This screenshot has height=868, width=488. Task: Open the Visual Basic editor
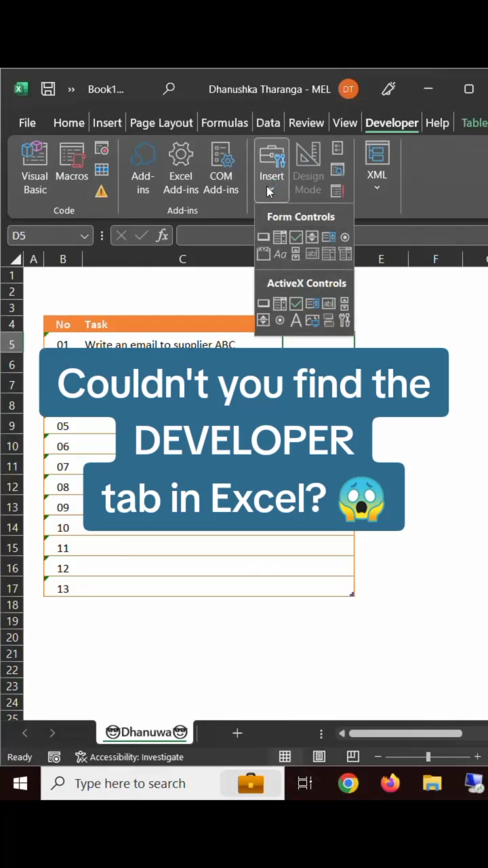35,169
